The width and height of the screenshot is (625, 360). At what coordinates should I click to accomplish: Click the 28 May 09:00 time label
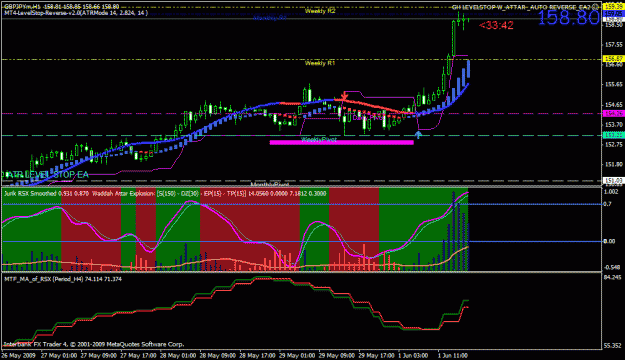218,355
